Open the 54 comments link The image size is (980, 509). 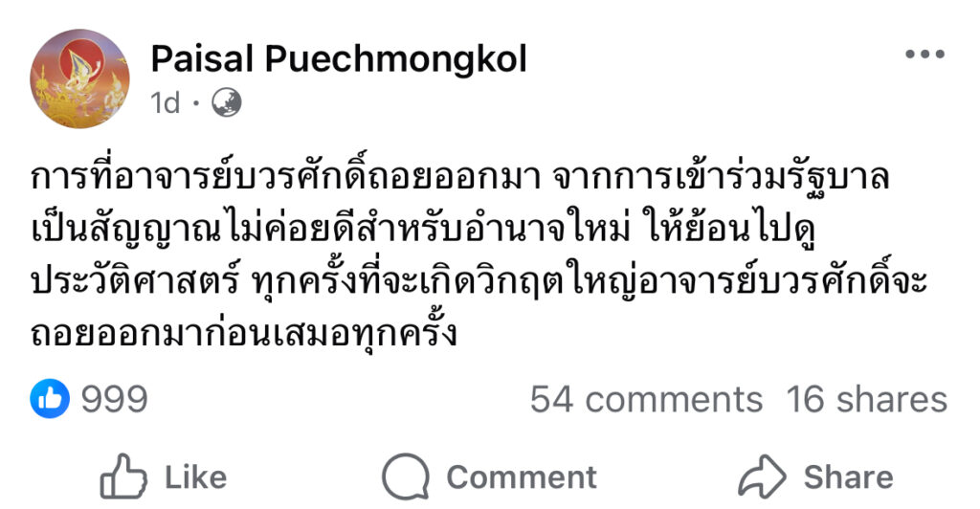[646, 399]
